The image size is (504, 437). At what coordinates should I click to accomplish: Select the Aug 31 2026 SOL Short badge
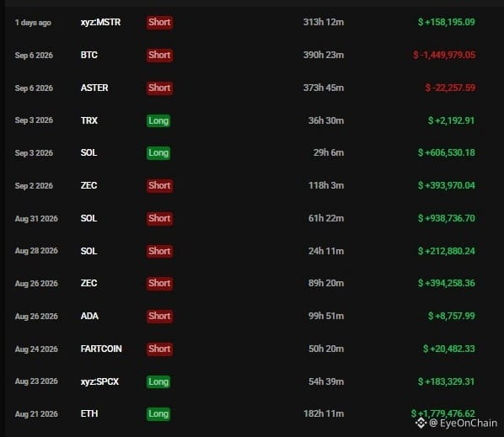pos(159,218)
